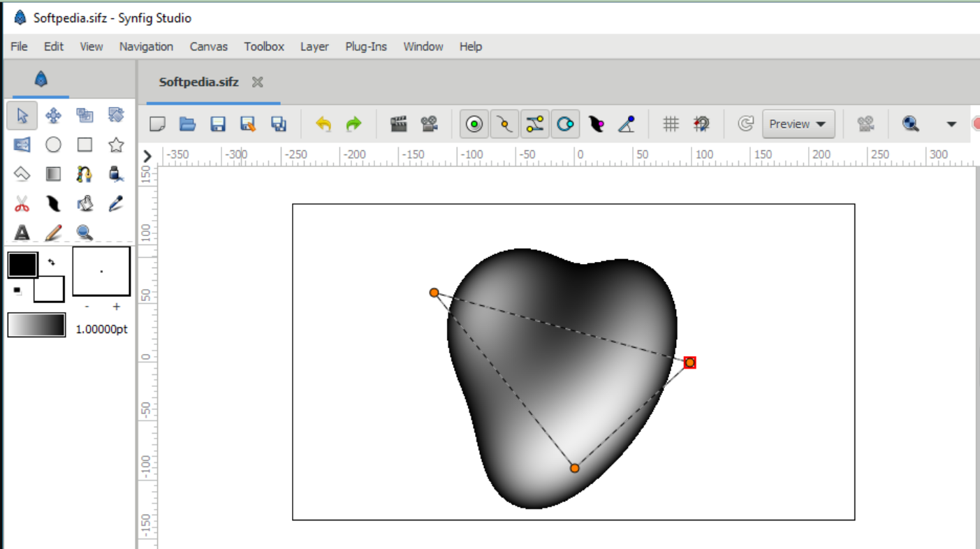Enable snap to grid
Image resolution: width=980 pixels, height=549 pixels.
(x=701, y=124)
